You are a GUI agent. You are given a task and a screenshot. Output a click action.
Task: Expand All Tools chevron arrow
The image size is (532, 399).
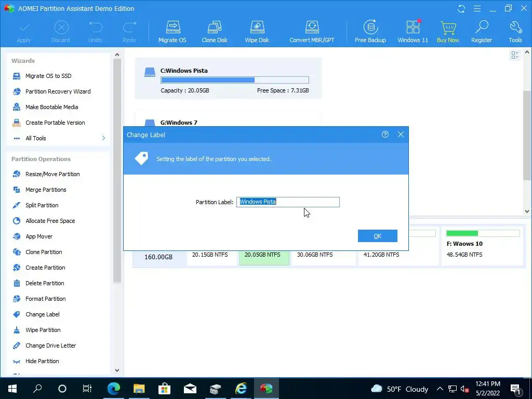(x=103, y=138)
